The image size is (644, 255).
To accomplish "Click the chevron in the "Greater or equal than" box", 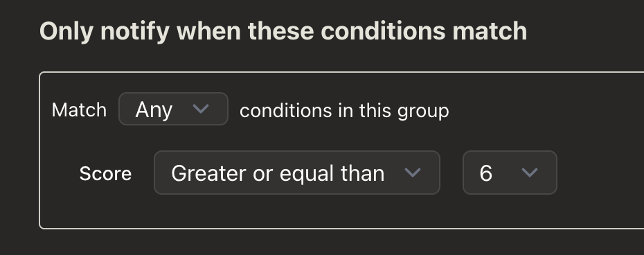I will (x=412, y=173).
